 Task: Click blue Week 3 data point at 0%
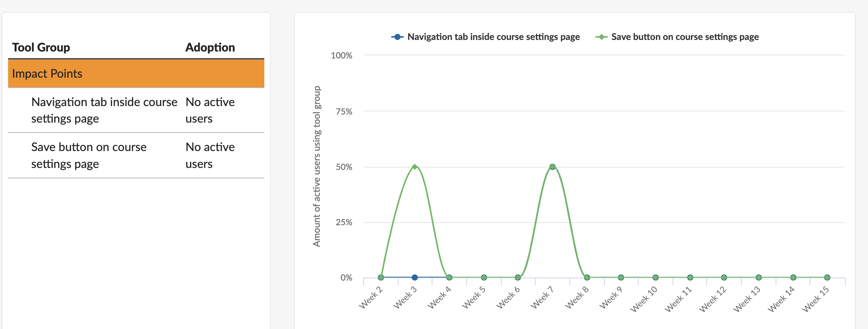[x=415, y=277]
